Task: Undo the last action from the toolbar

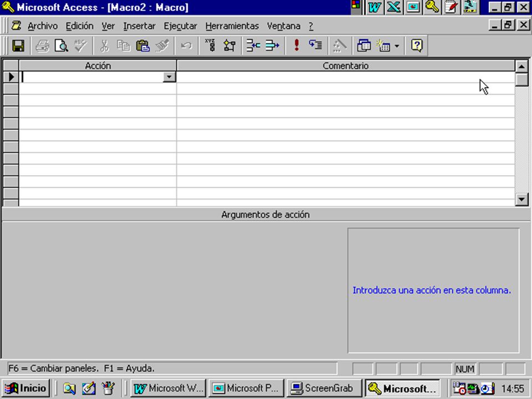Action: 186,45
